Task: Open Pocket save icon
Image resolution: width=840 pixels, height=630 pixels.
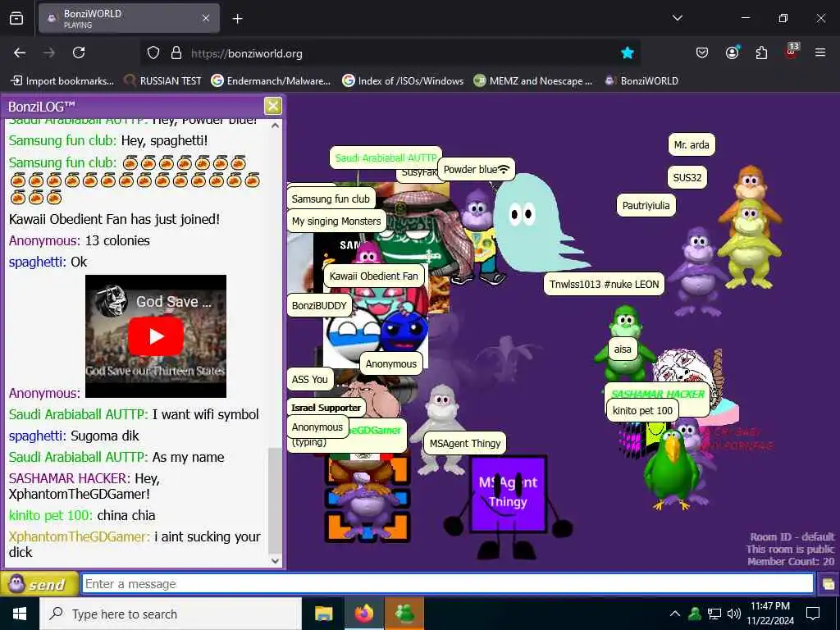Action: (x=702, y=52)
